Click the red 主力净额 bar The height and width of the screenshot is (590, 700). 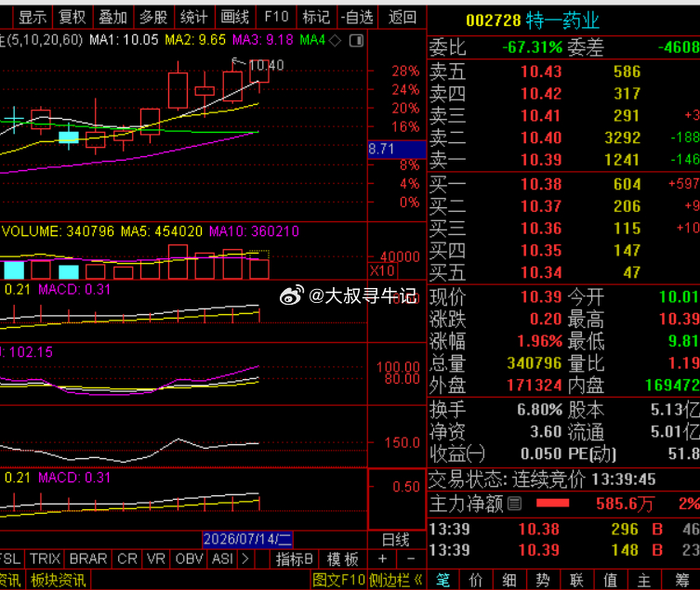(553, 504)
